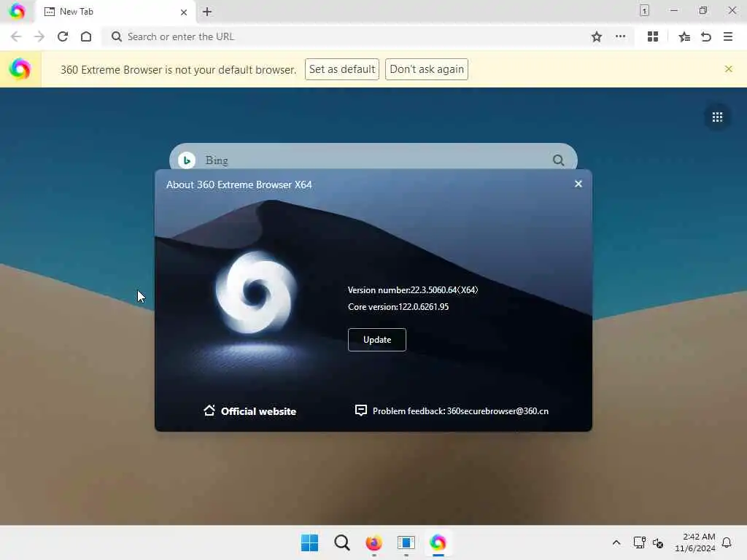
Task: Reload the current page
Action: click(63, 36)
